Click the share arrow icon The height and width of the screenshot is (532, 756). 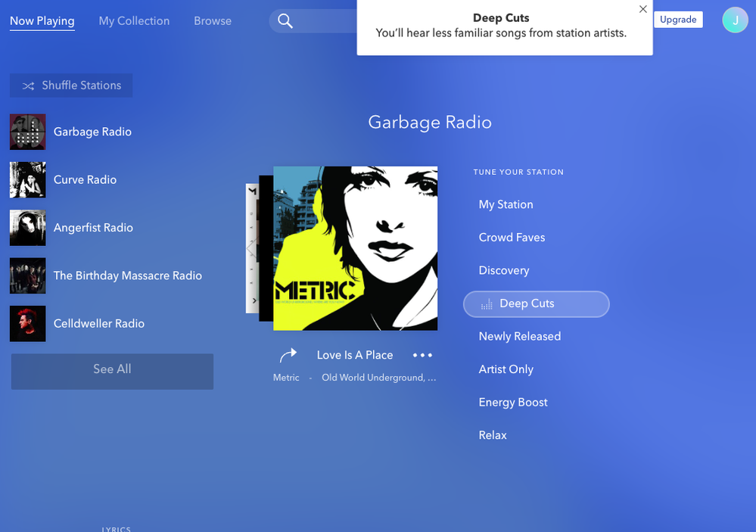coord(288,355)
